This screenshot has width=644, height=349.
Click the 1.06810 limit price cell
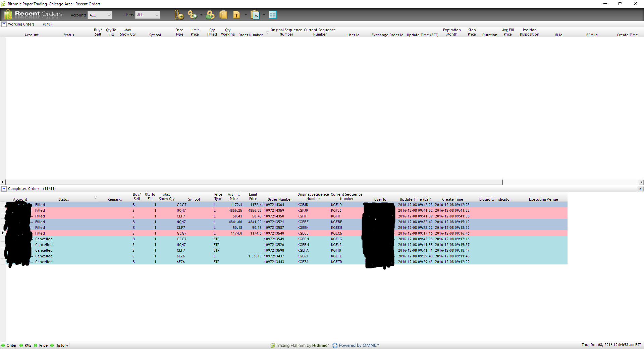(x=255, y=256)
